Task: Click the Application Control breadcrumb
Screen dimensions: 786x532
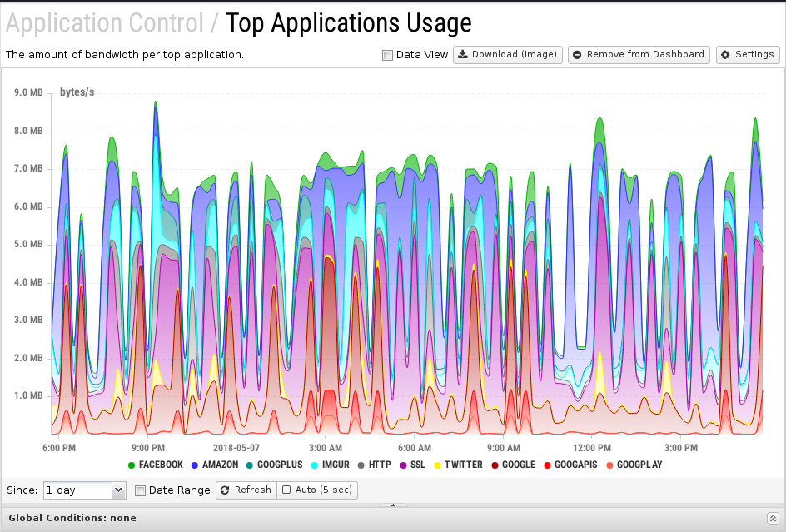Action: click(105, 23)
